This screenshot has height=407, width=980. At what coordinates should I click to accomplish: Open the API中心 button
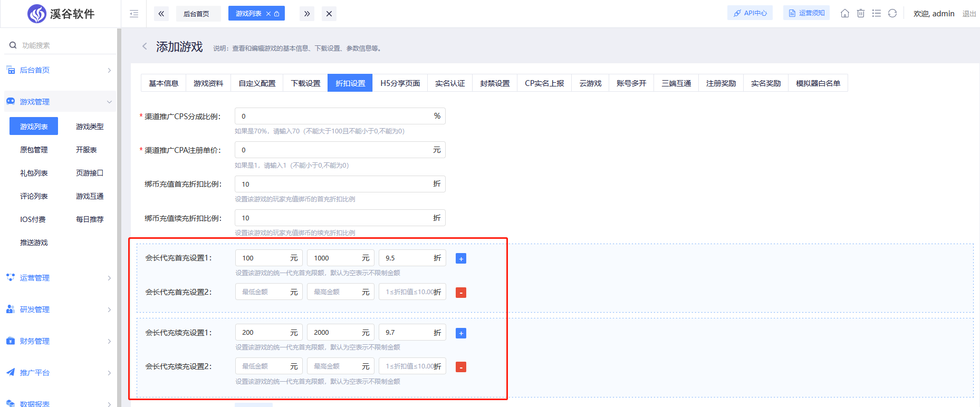click(750, 13)
